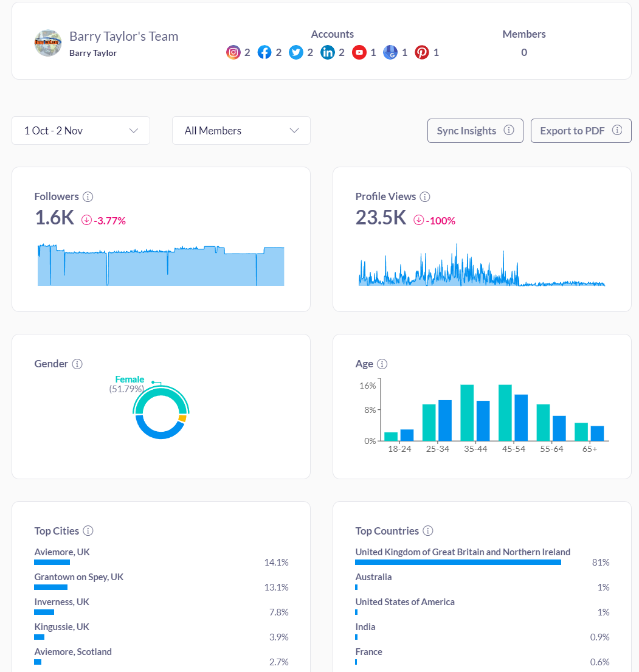This screenshot has height=672, width=639.
Task: Click the info icon beside Top Countries
Action: point(428,531)
